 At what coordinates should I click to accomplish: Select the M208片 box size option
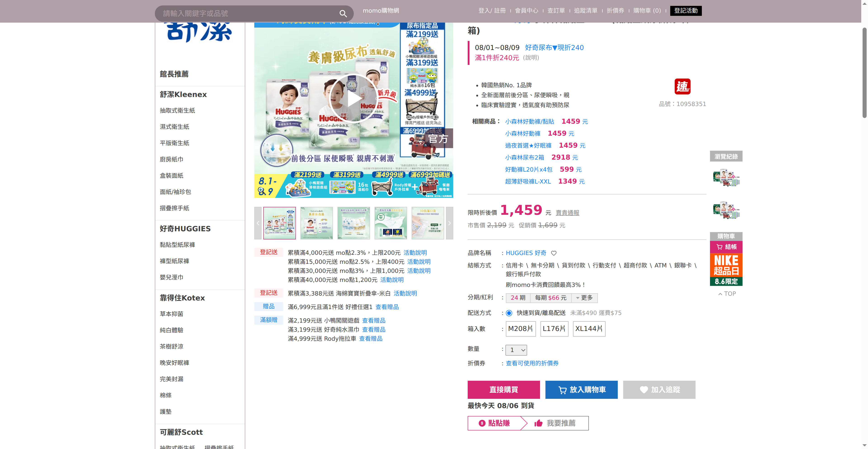click(x=521, y=329)
